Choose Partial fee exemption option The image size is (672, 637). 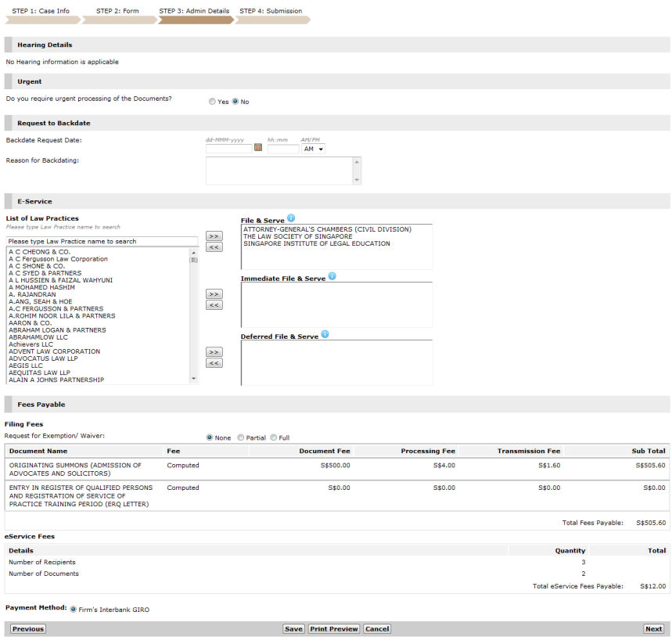point(241,437)
